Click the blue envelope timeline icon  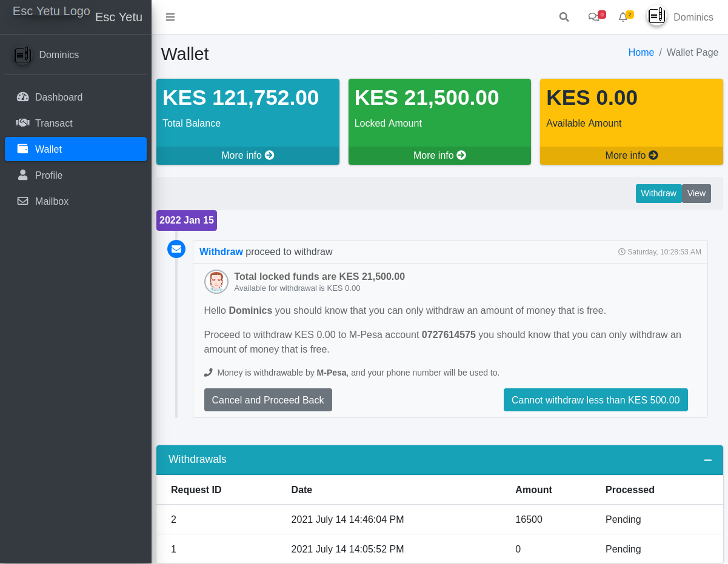point(176,248)
